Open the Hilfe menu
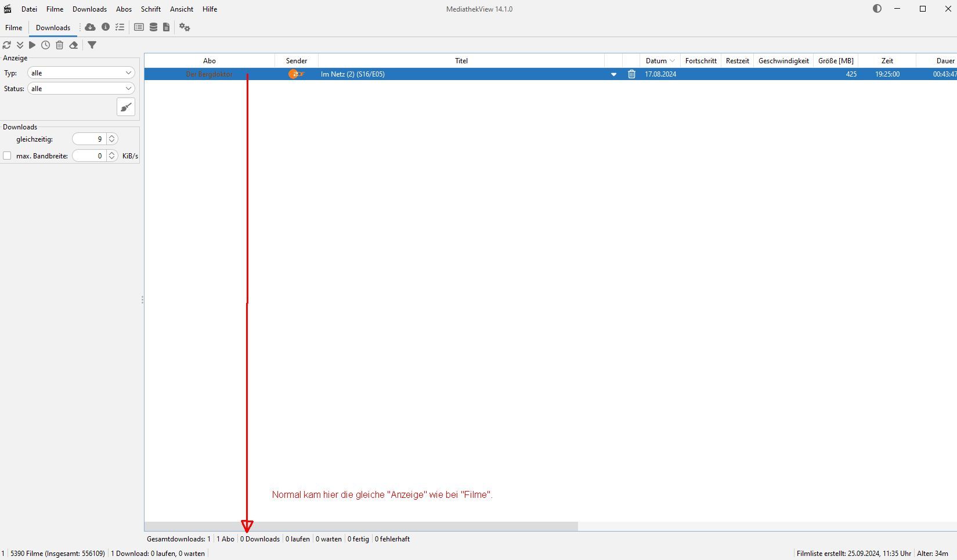The width and height of the screenshot is (957, 560). click(210, 9)
